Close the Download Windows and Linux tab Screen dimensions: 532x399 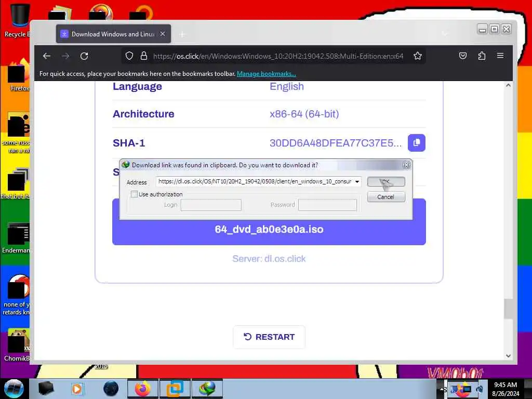(163, 34)
